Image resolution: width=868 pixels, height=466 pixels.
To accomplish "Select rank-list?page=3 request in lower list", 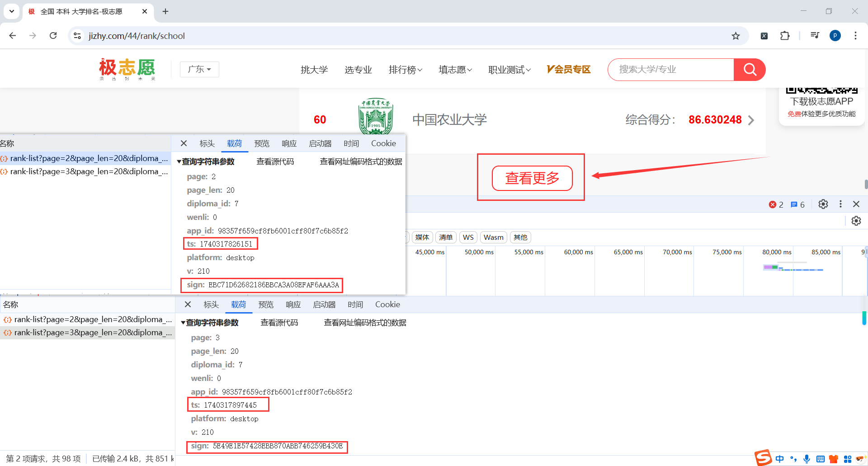I will tap(87, 333).
